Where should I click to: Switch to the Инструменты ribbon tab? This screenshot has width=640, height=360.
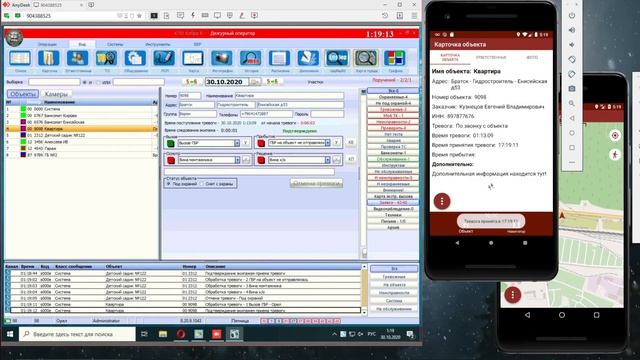click(158, 44)
